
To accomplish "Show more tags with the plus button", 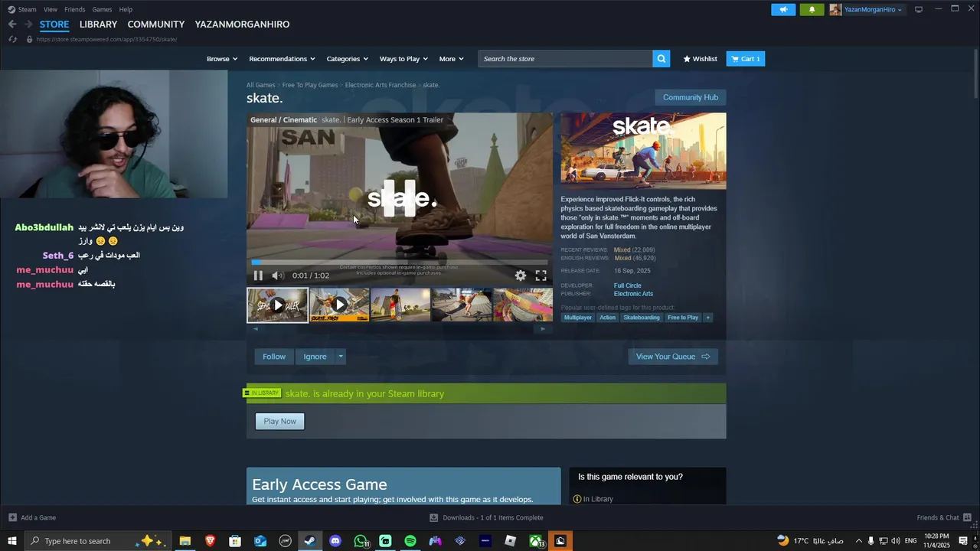I will tap(708, 318).
